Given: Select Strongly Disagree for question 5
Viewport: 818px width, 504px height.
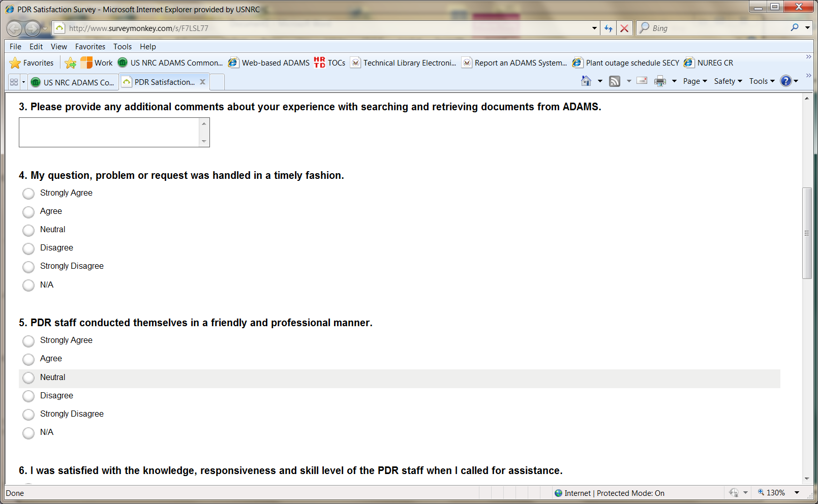Looking at the screenshot, I should (x=28, y=415).
